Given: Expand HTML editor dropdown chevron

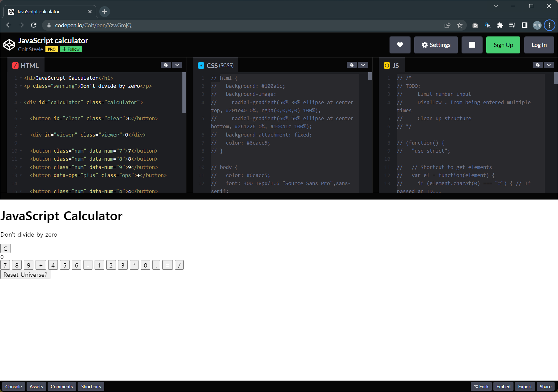Looking at the screenshot, I should (x=177, y=65).
